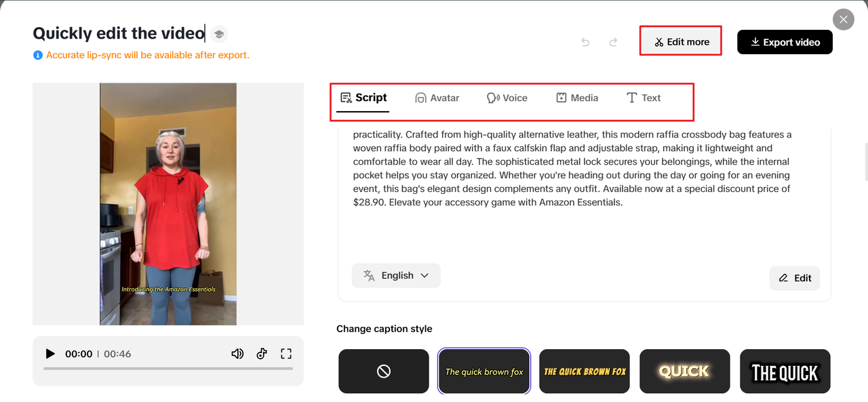Click the Edit more button
Screen dimensions: 868x402
pyautogui.click(x=681, y=42)
